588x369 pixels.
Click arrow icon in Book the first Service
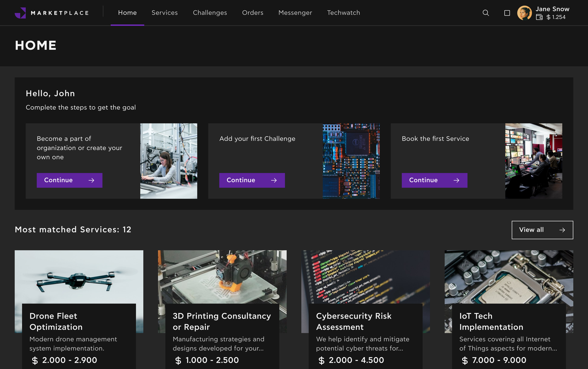point(456,180)
